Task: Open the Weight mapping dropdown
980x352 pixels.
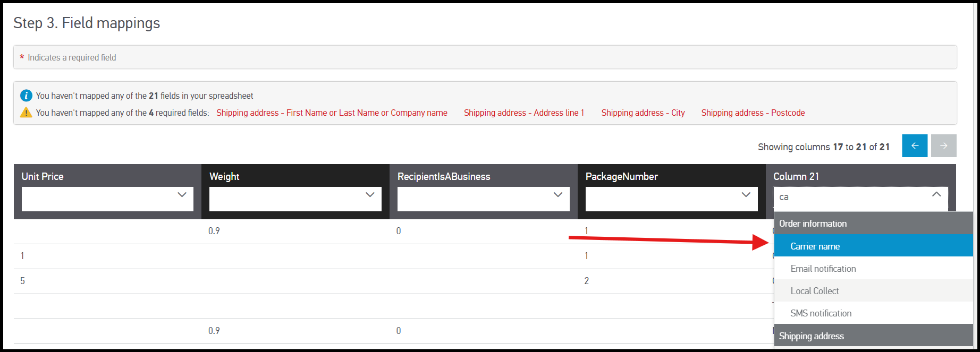Action: tap(295, 199)
